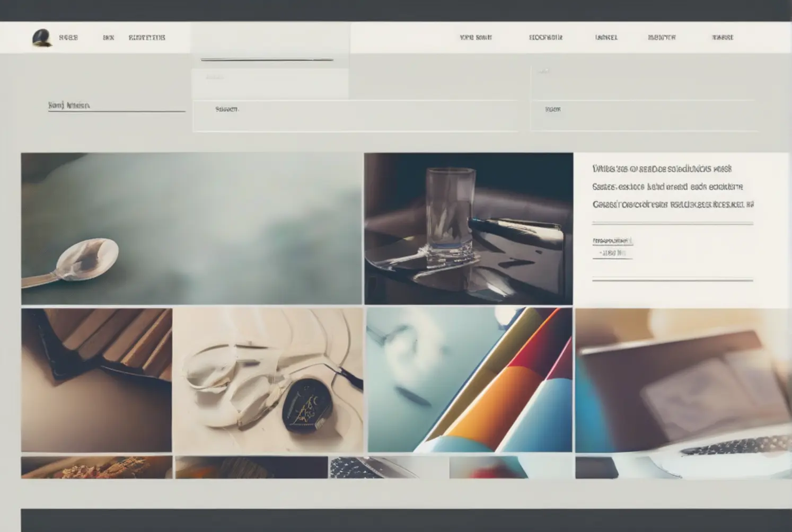Click the middle item of the right navigation group

click(606, 38)
